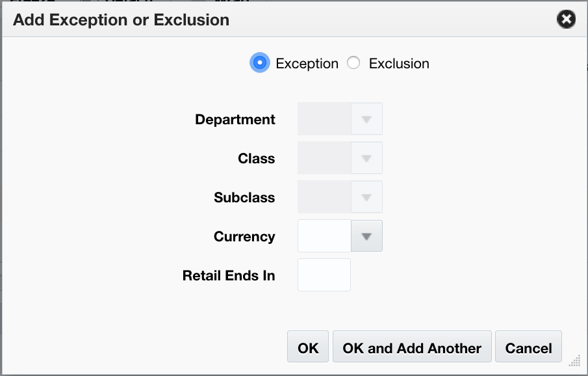Select the Exception radio button
The width and height of the screenshot is (588, 376).
(259, 62)
